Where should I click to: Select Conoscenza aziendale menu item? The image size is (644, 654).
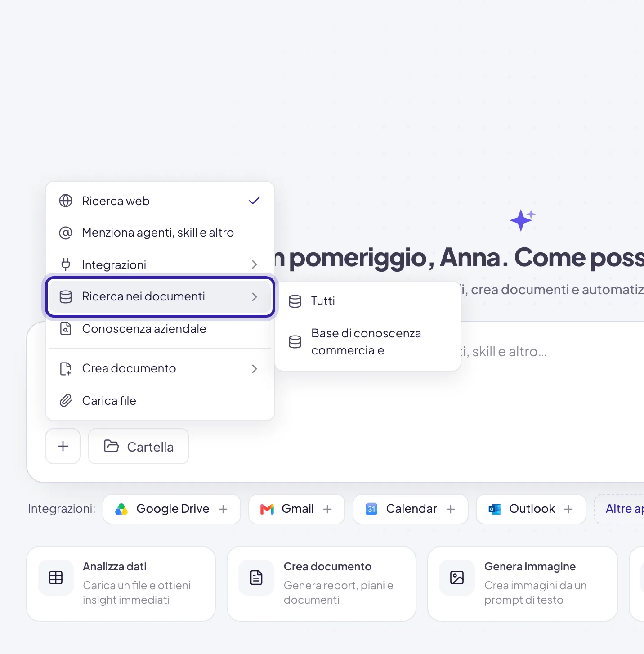point(160,329)
